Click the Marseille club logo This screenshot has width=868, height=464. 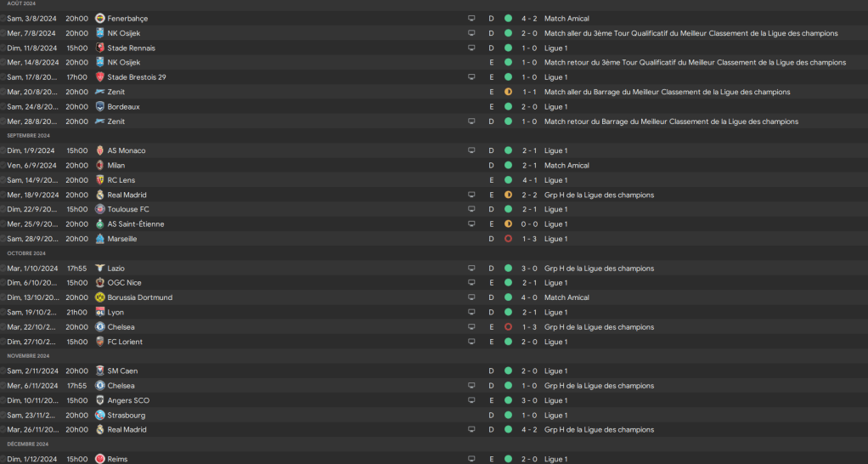(x=100, y=240)
